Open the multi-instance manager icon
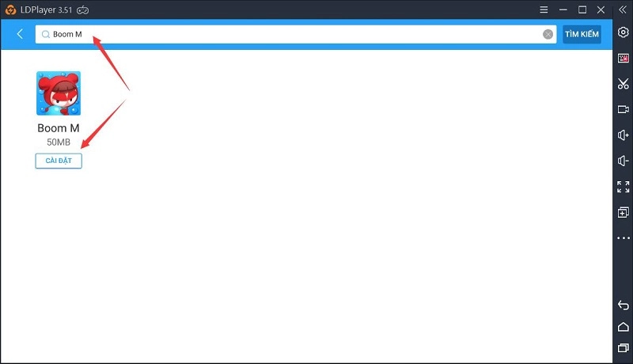Screen dimensions: 633x364 click(623, 212)
